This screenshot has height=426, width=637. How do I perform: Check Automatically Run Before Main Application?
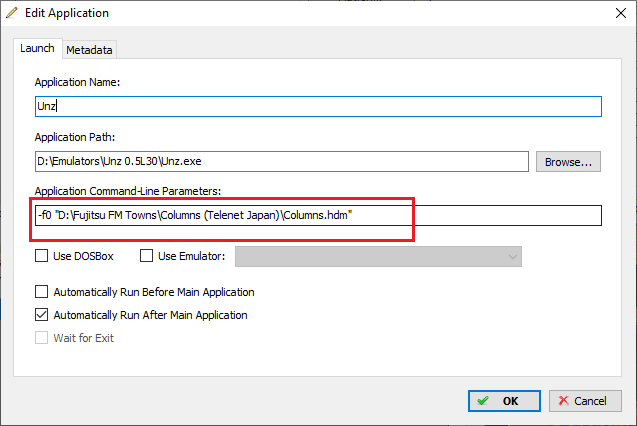(x=41, y=292)
